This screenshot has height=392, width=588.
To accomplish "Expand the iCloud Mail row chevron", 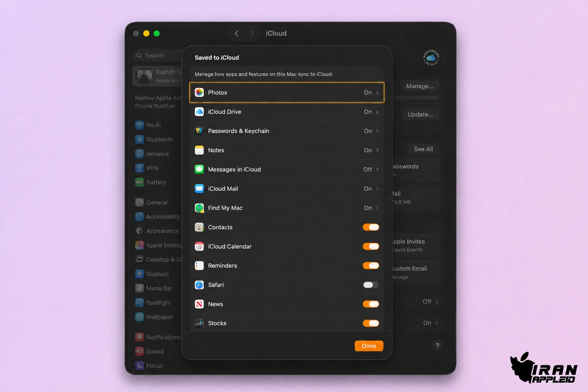I will pos(377,189).
